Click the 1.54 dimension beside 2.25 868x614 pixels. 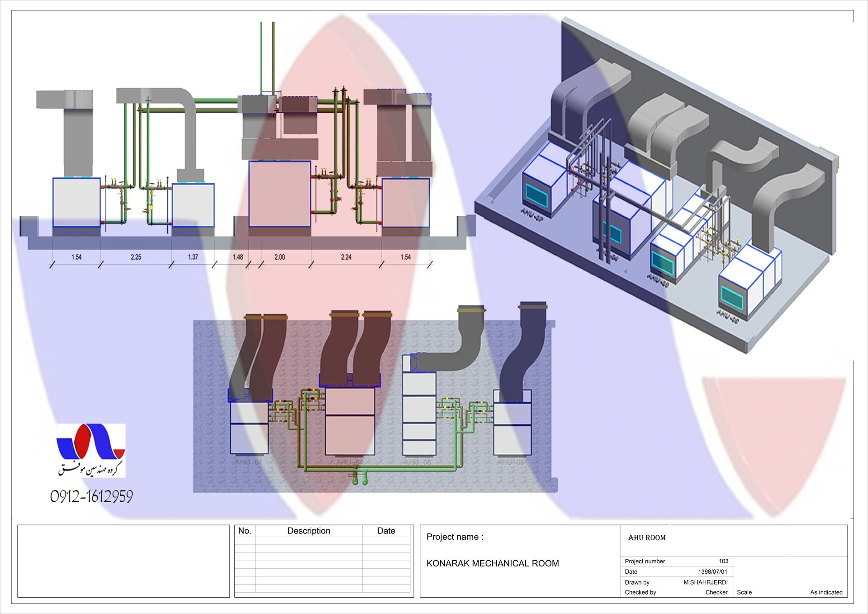click(x=76, y=257)
